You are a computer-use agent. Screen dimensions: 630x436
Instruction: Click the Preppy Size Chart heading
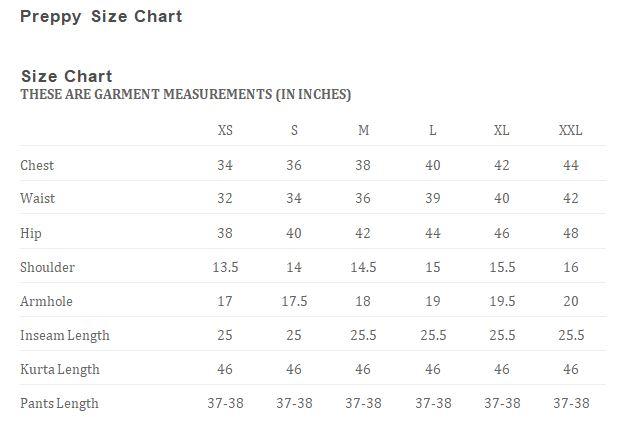[101, 17]
